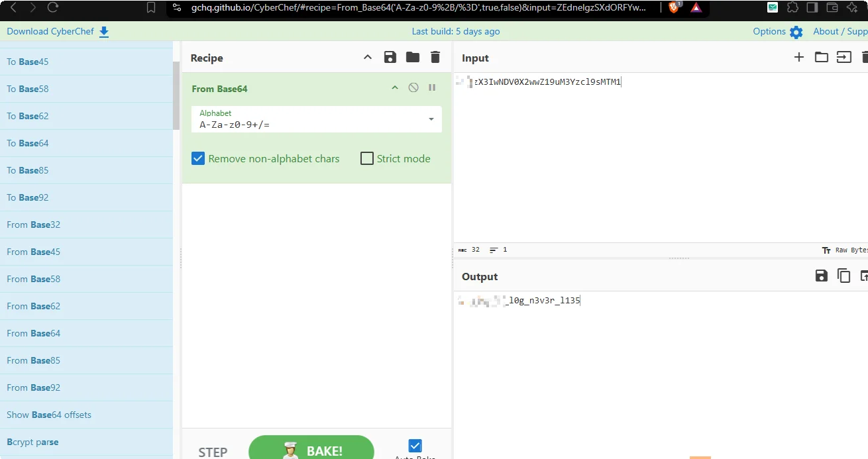This screenshot has width=868, height=459.
Task: Open folder as input icon
Action: [822, 58]
